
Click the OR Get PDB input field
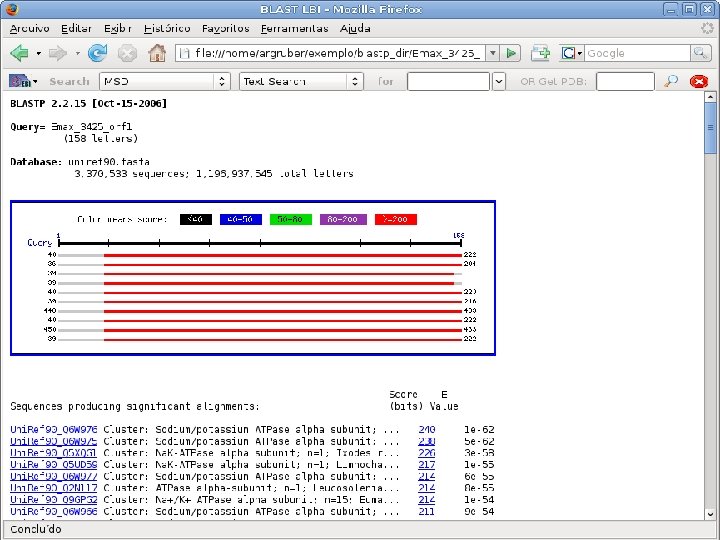624,81
